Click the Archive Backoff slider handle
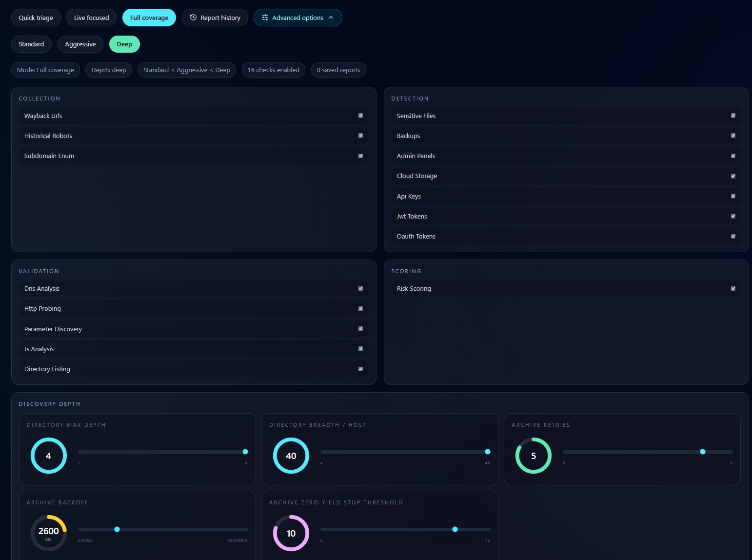Image resolution: width=752 pixels, height=560 pixels. tap(117, 529)
